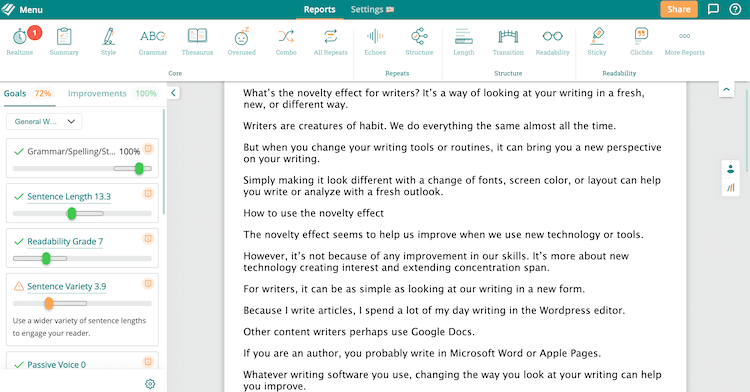The width and height of the screenshot is (750, 392).
Task: Click the user profile icon on right sidebar
Action: pyautogui.click(x=730, y=169)
